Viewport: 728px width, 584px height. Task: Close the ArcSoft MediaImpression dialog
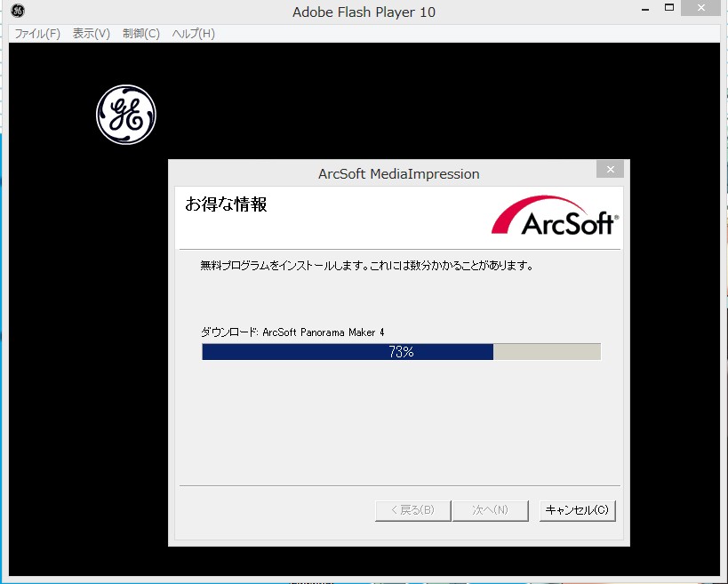click(610, 170)
